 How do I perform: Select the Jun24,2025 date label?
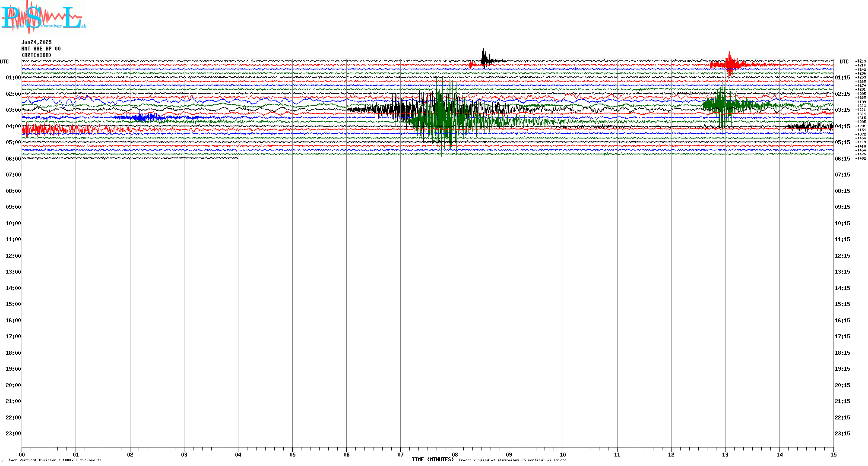pyautogui.click(x=37, y=42)
